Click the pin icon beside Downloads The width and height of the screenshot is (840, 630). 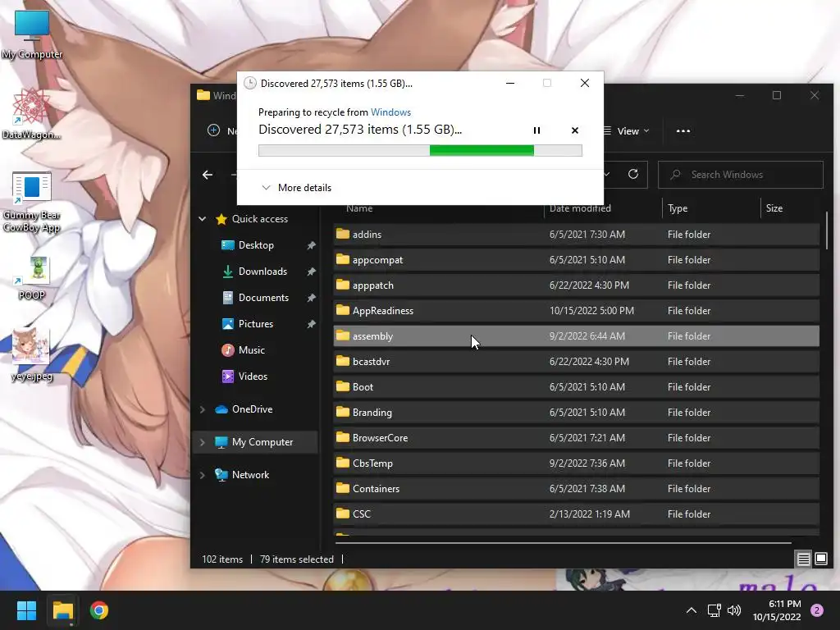click(311, 272)
